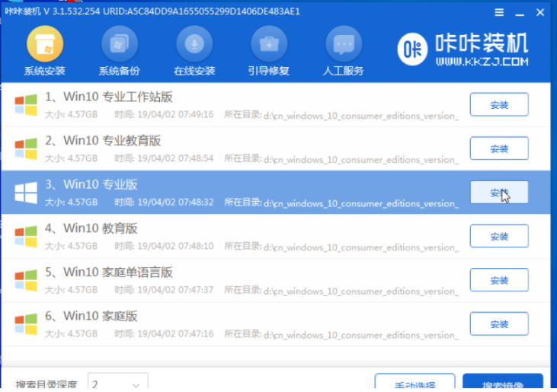
Task: Open the 引导修复 (Boot Repair) icon
Action: pyautogui.click(x=269, y=44)
